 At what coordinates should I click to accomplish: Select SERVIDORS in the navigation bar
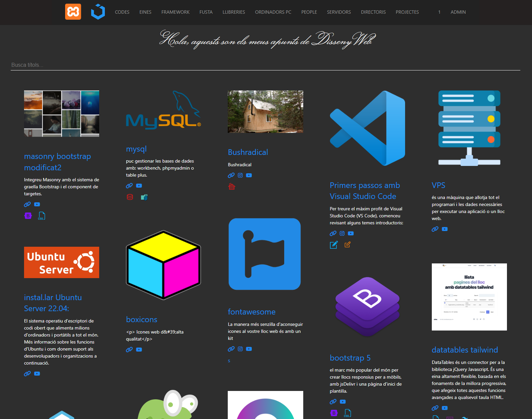[x=339, y=12]
